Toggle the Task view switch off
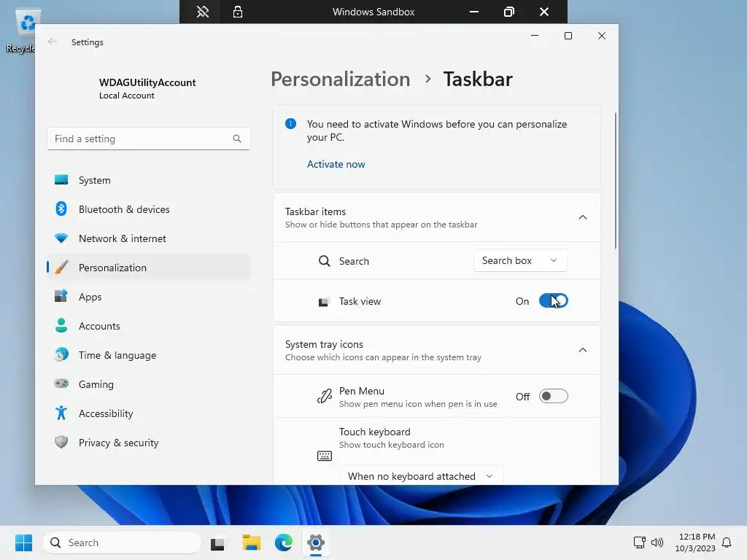This screenshot has width=747, height=560. coord(553,301)
